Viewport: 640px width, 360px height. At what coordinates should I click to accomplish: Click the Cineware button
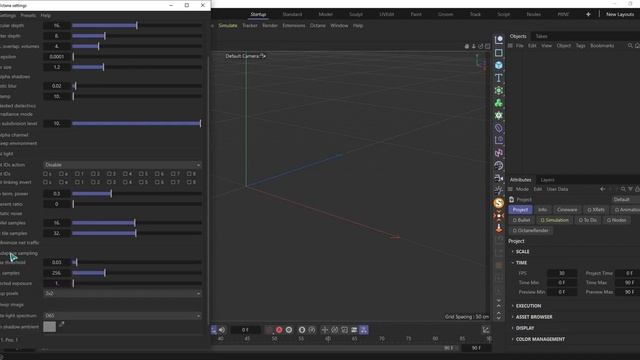(x=567, y=210)
